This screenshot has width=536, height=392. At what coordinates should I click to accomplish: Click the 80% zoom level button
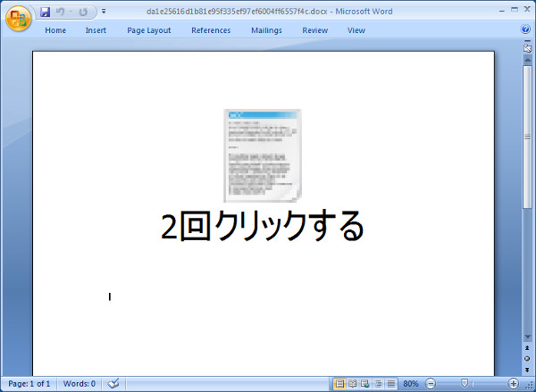tap(410, 383)
